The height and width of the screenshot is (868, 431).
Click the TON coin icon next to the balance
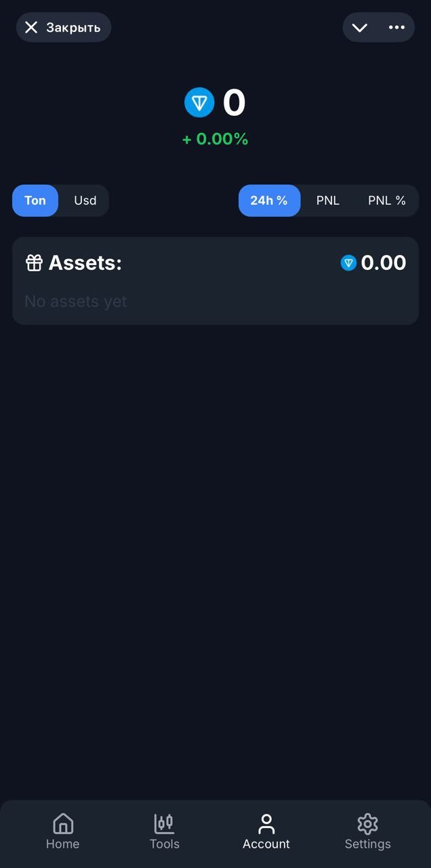coord(199,102)
